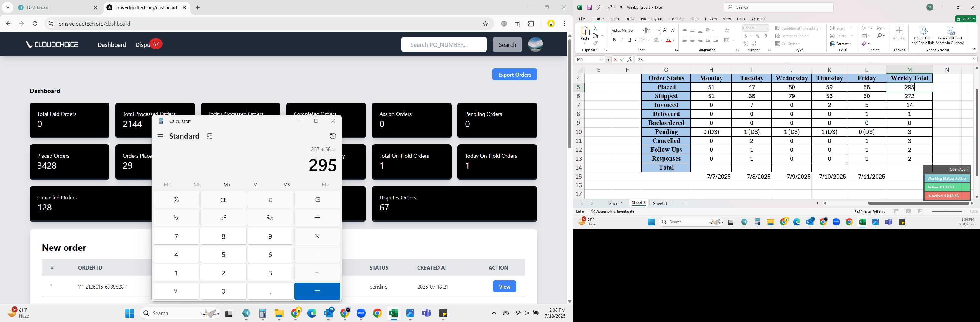Open the Formulas tab in Excel
The height and width of the screenshot is (322, 980).
click(676, 19)
